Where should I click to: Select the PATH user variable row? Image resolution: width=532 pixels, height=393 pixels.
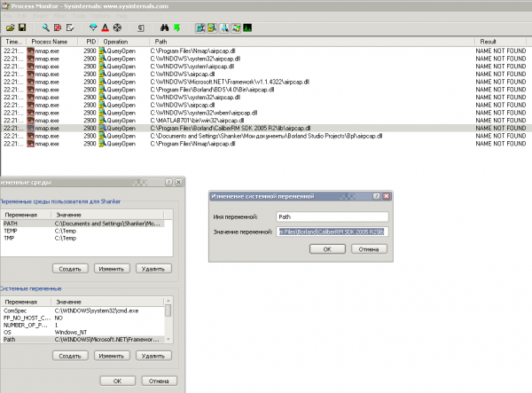coord(83,224)
